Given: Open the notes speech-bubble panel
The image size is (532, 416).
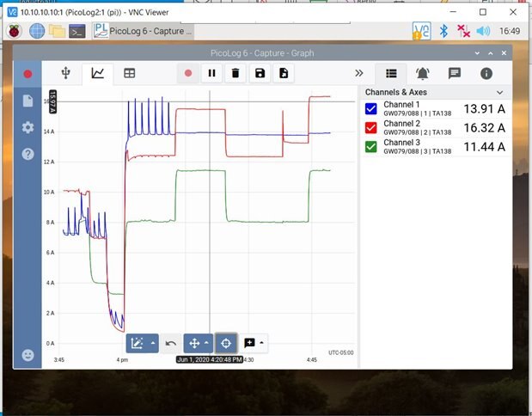Looking at the screenshot, I should pos(455,74).
